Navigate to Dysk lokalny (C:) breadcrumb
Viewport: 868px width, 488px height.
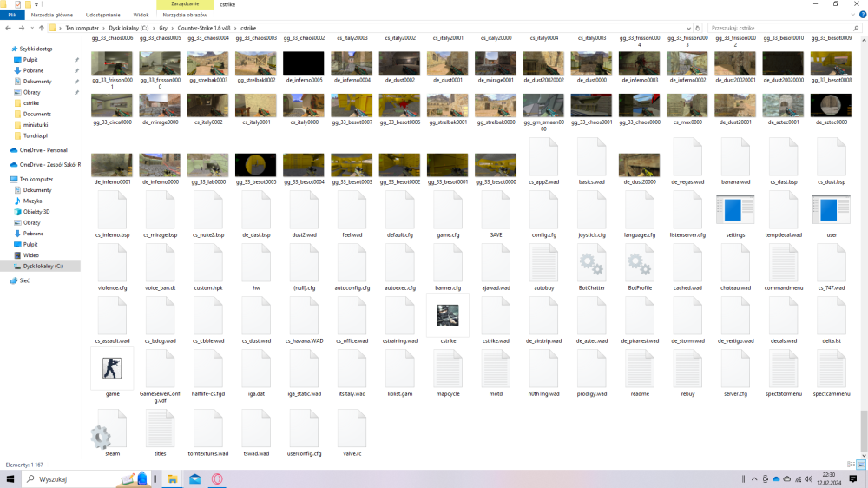click(128, 28)
